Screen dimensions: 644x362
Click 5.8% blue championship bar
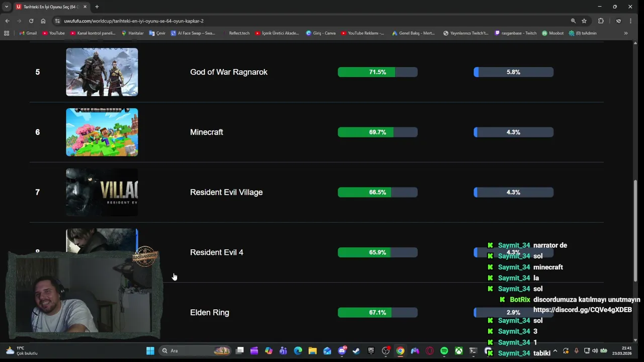[x=514, y=72]
